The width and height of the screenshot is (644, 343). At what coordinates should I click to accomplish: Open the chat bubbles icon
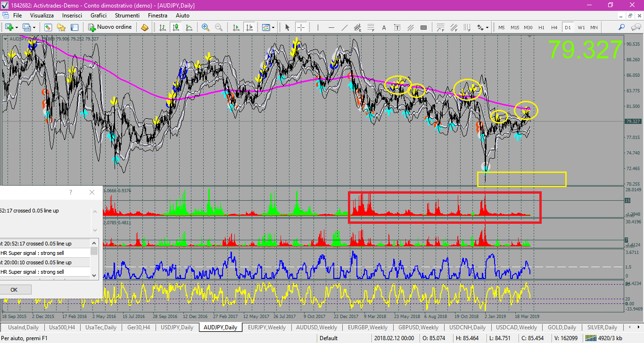pyautogui.click(x=635, y=27)
